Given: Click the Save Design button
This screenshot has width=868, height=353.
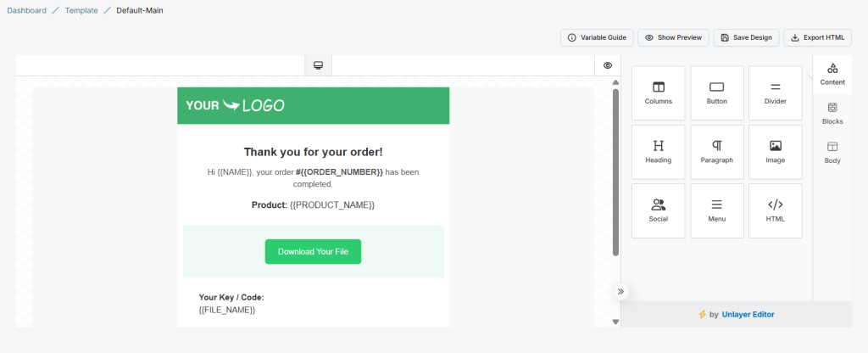Looking at the screenshot, I should coord(746,37).
